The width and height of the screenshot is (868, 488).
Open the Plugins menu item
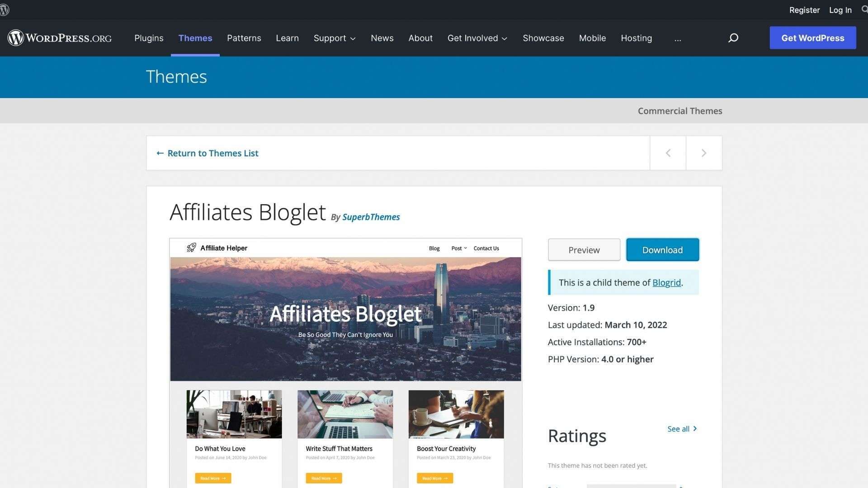tap(149, 38)
